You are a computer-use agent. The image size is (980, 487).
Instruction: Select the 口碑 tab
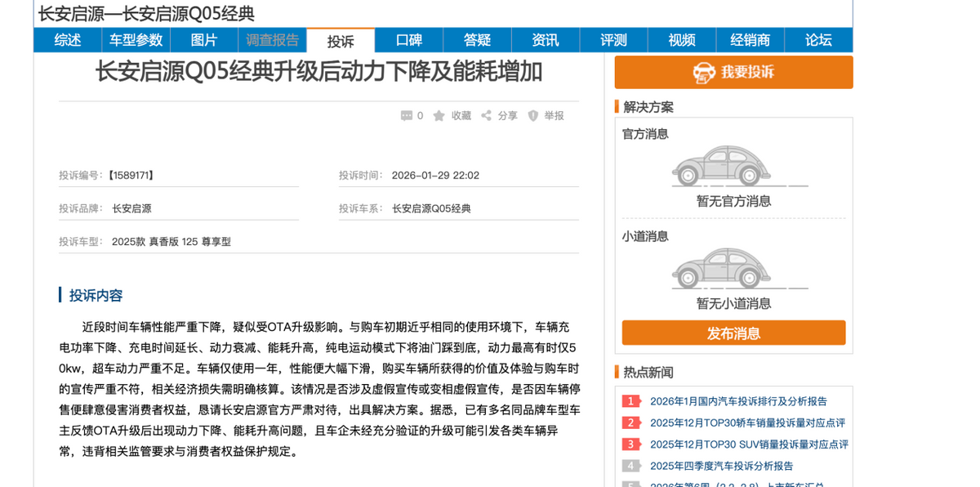(409, 40)
